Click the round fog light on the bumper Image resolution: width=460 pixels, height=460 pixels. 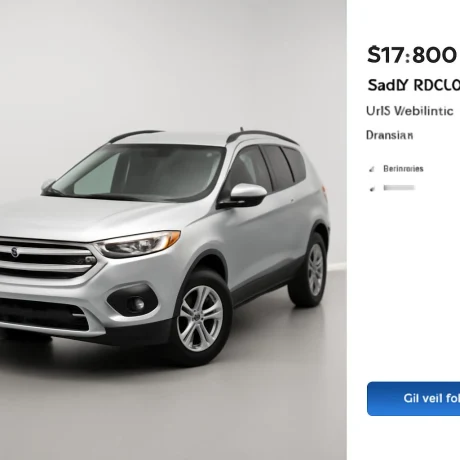pos(137,304)
